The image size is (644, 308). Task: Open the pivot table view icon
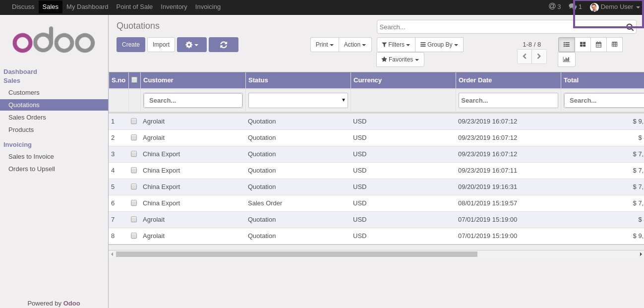click(614, 45)
